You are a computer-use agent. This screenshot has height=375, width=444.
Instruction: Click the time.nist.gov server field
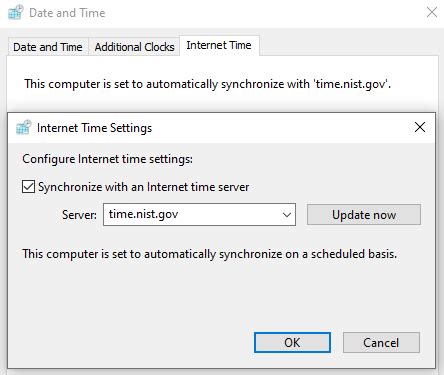coord(199,215)
